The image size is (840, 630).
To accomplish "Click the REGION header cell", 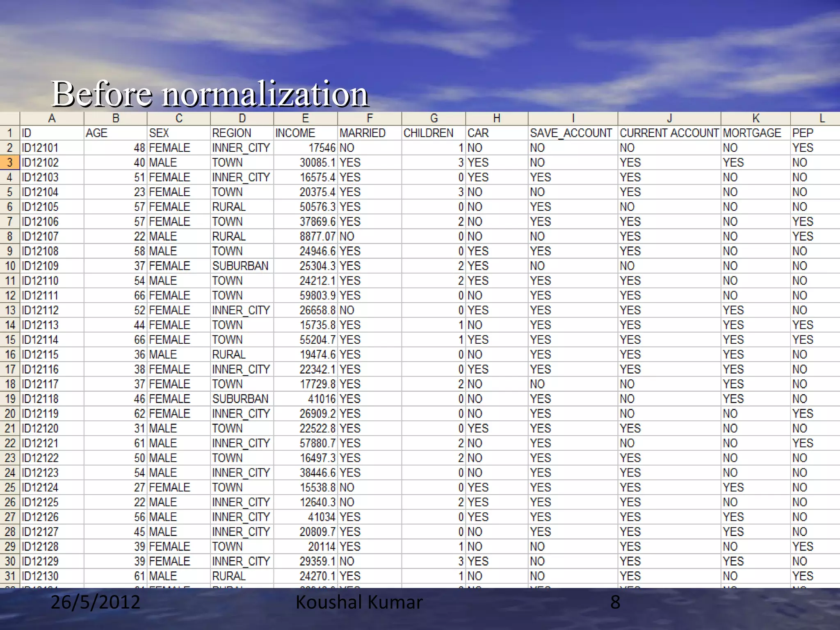I will pos(242,133).
